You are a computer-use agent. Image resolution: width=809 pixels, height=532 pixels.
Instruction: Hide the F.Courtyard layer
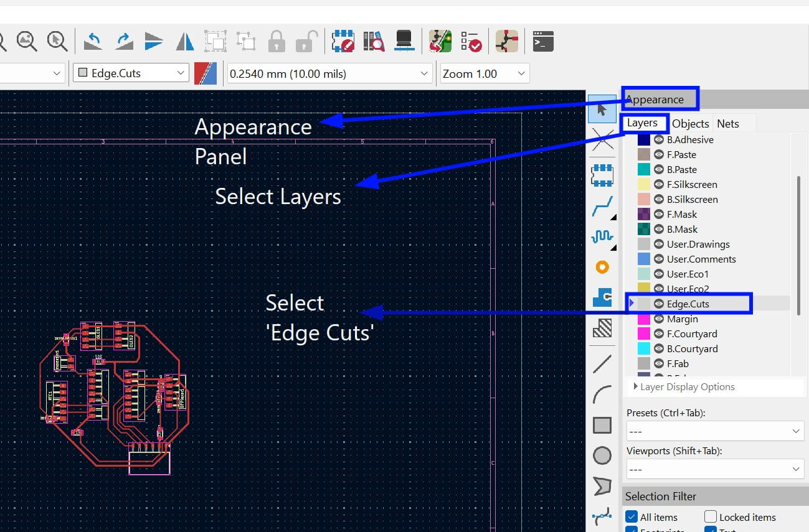tap(659, 334)
